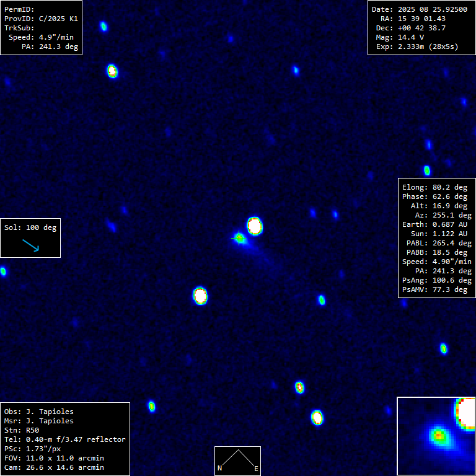The image size is (476, 476).
Task: Click the letter N on the compass
Action: (219, 469)
